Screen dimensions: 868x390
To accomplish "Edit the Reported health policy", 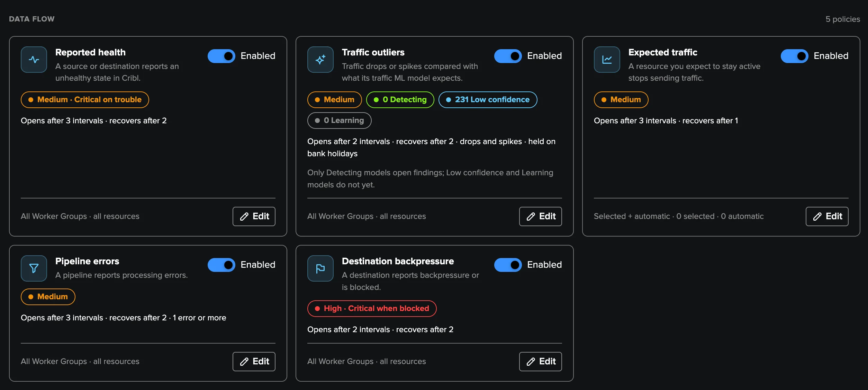I will coord(254,216).
